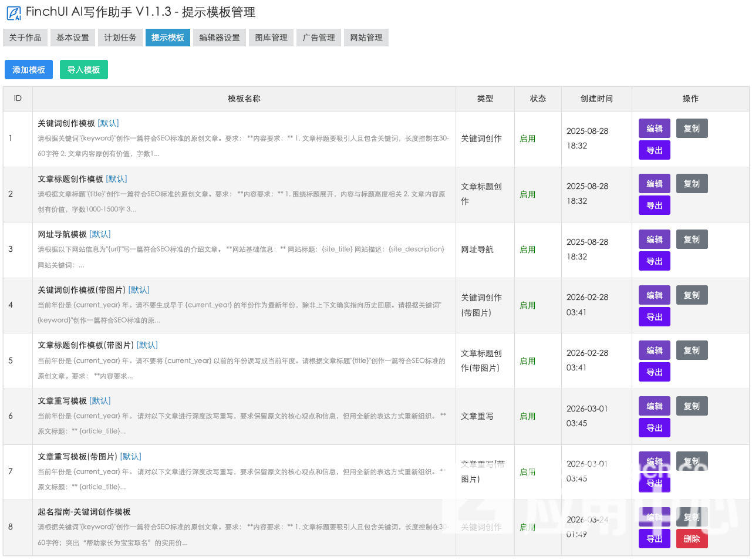Click the 模板名称 column header
Image resolution: width=752 pixels, height=560 pixels.
(x=244, y=99)
